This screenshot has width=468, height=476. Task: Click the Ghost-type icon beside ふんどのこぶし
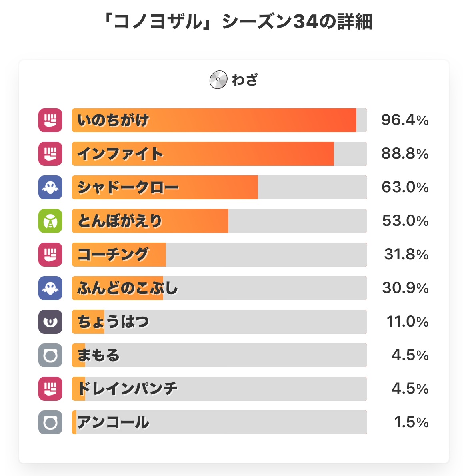50,288
